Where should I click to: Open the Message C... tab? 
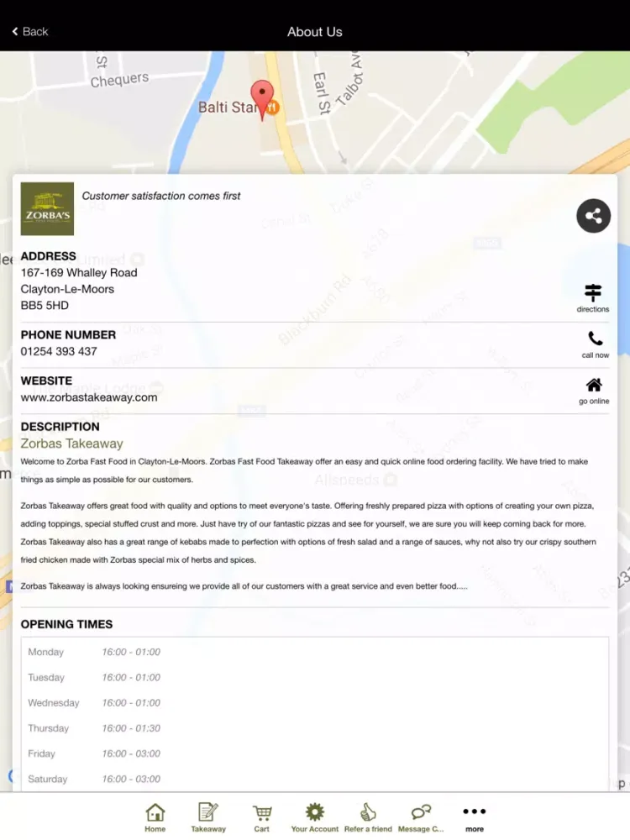coord(421,817)
